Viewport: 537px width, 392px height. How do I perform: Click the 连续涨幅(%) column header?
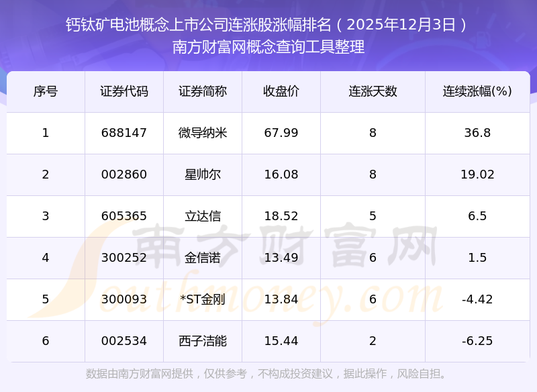pyautogui.click(x=477, y=92)
